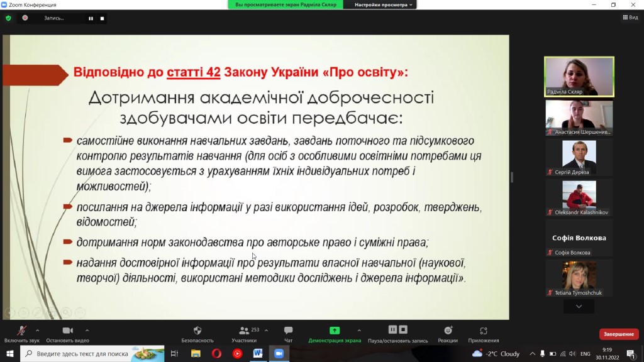The height and width of the screenshot is (362, 644).
Task: Open red player app on taskbar
Action: pos(237,353)
